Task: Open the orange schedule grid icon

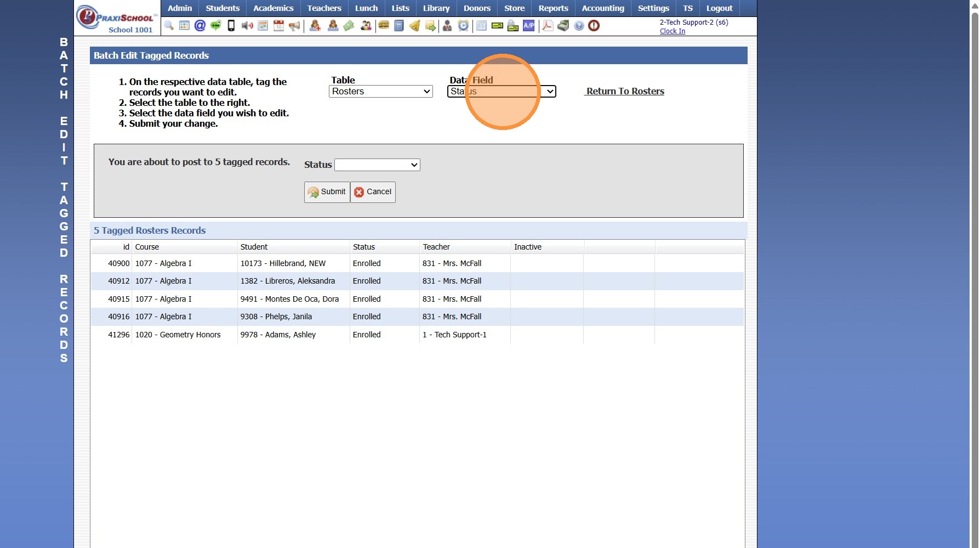Action: click(x=263, y=26)
